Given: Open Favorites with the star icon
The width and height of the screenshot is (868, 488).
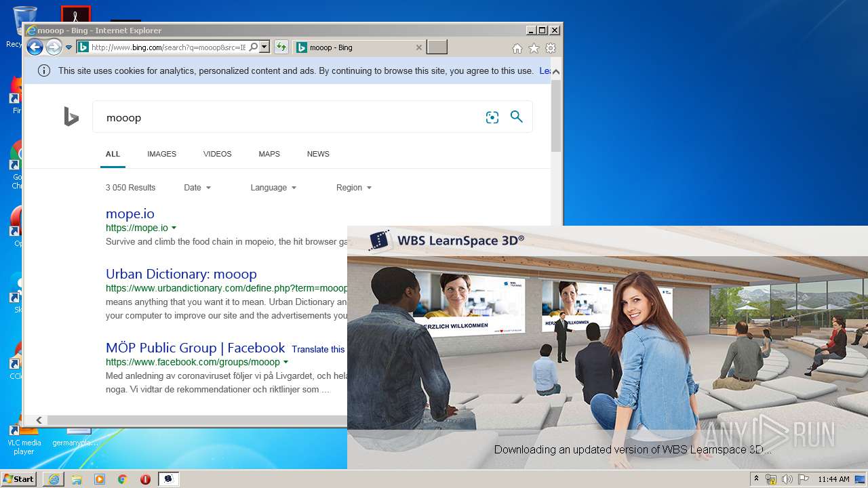Looking at the screenshot, I should [534, 48].
